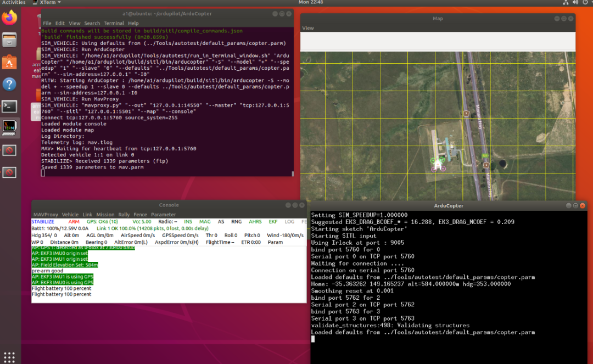Image resolution: width=593 pixels, height=364 pixels.
Task: Click the STABILIZE mode status in Console
Action: tap(43, 222)
